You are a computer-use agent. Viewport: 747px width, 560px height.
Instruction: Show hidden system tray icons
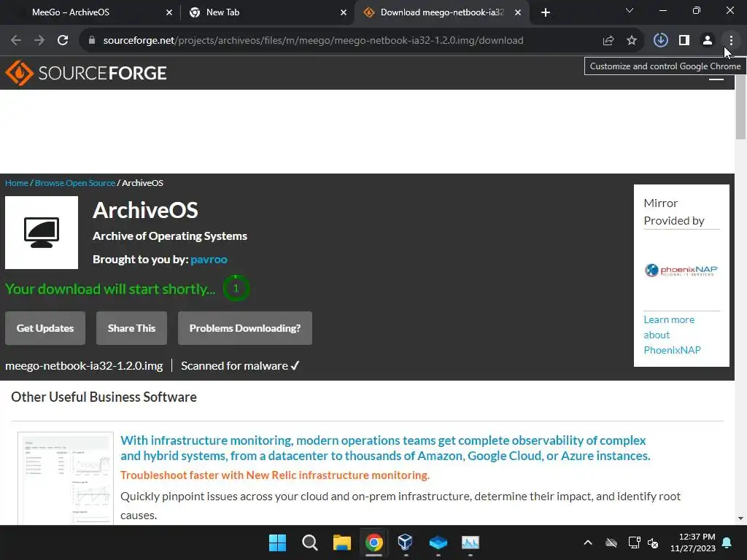click(x=588, y=542)
